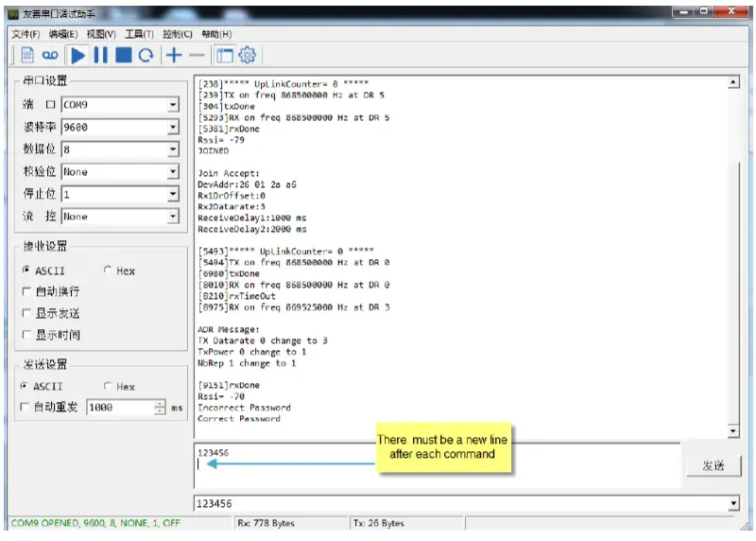Click the blue plus add icon
756x541 pixels.
(x=173, y=56)
